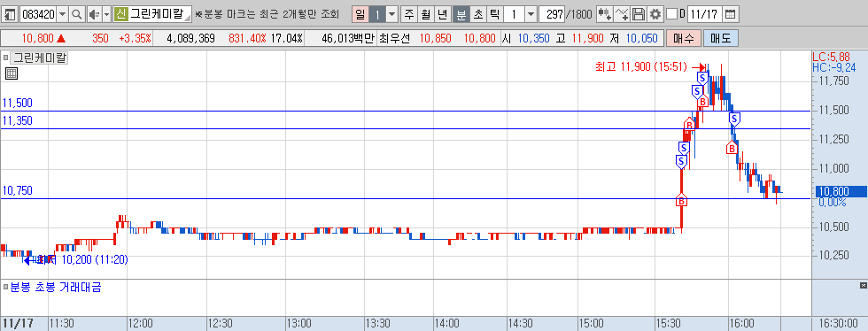Click the day interval value 1 field
868x331 pixels.
(377, 14)
